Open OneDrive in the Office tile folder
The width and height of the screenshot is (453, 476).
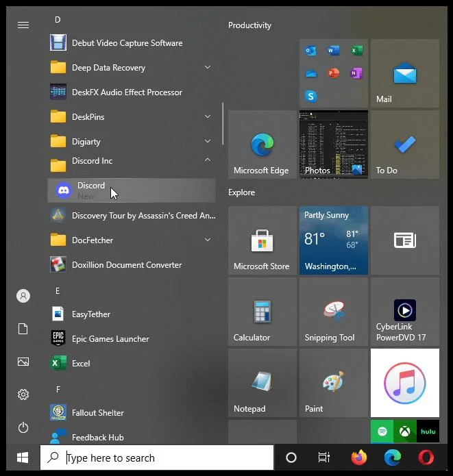click(x=310, y=73)
